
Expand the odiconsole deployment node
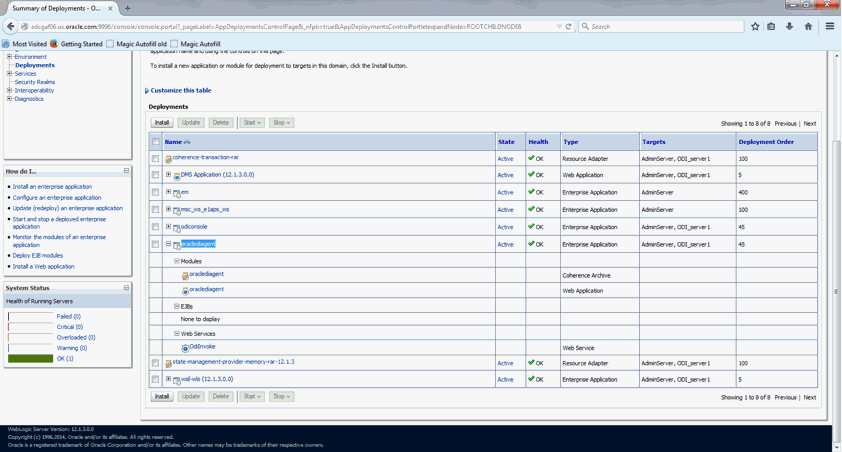[168, 227]
